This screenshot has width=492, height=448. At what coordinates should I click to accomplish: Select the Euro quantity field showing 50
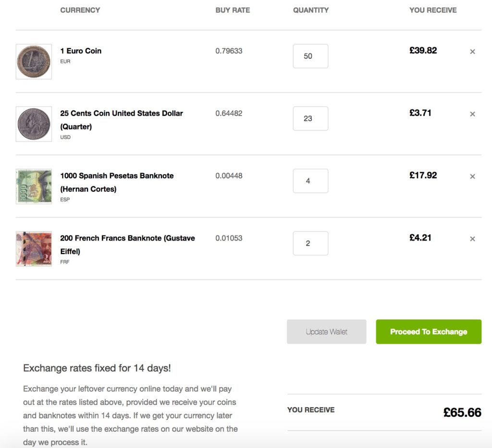[310, 56]
